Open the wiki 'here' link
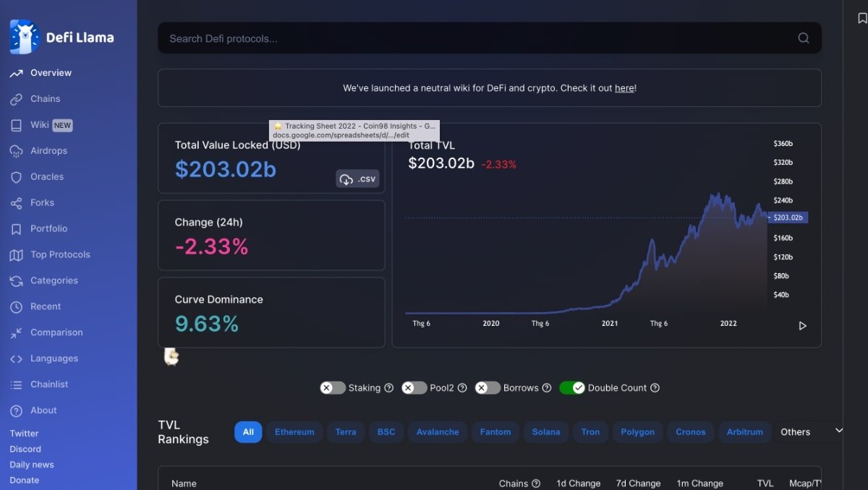The image size is (868, 490). tap(624, 88)
